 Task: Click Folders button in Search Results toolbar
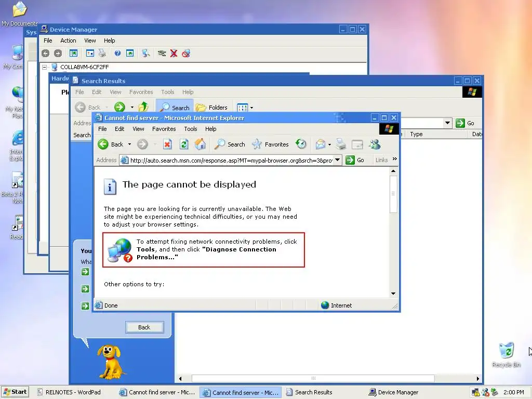(x=212, y=108)
